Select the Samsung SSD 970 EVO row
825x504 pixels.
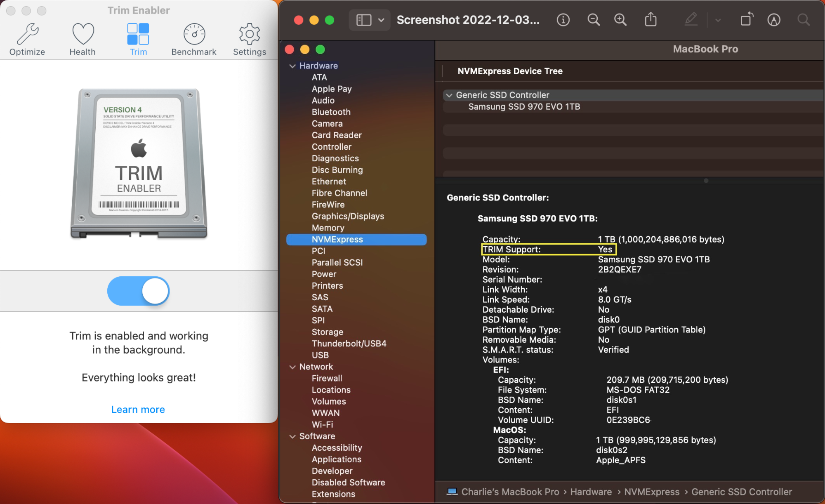click(x=524, y=106)
